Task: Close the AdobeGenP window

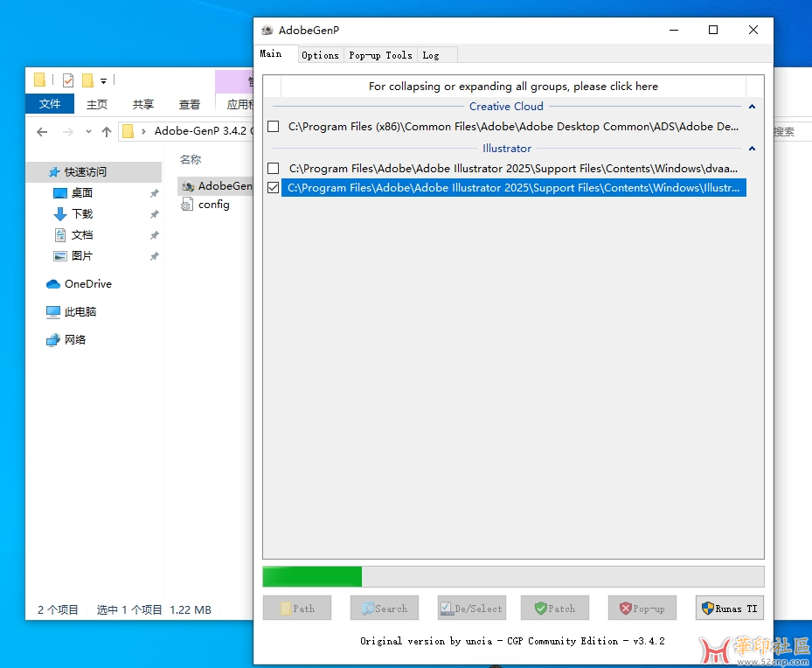Action: [x=753, y=30]
